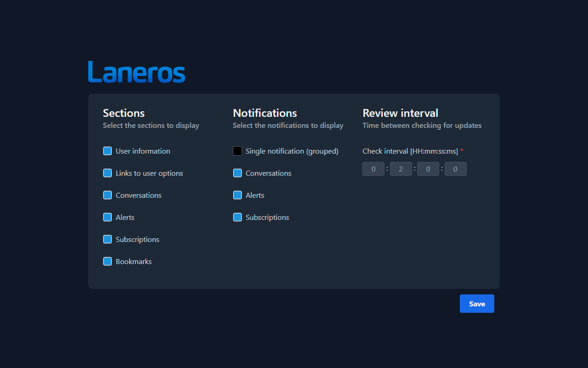This screenshot has height=368, width=588.
Task: Click the 'Links to user options' label
Action: [x=149, y=173]
